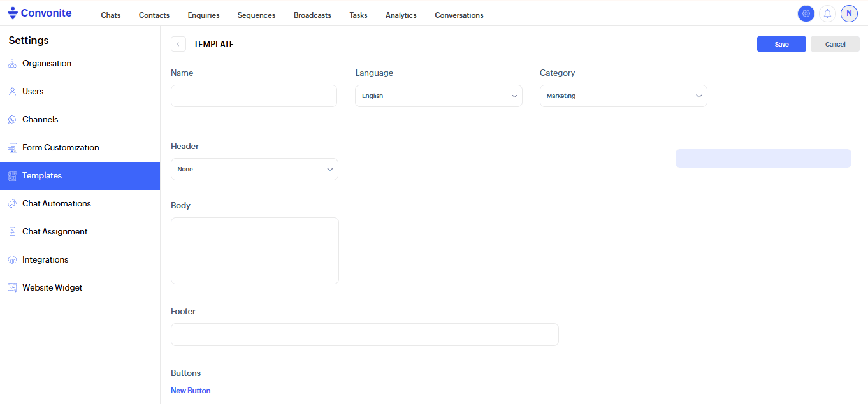Click the Templates sidebar icon

[x=12, y=176]
